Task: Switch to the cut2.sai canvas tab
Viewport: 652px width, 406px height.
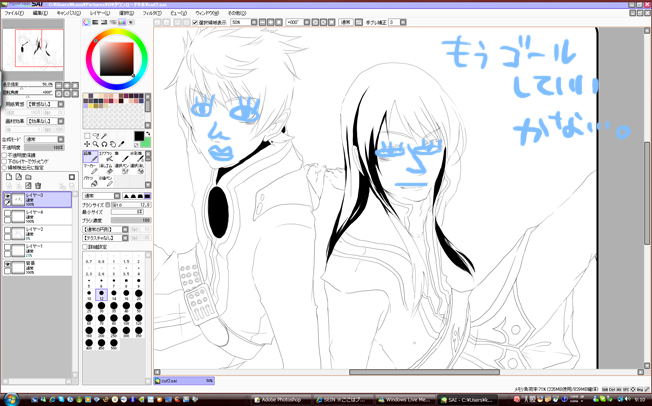Action: 184,381
